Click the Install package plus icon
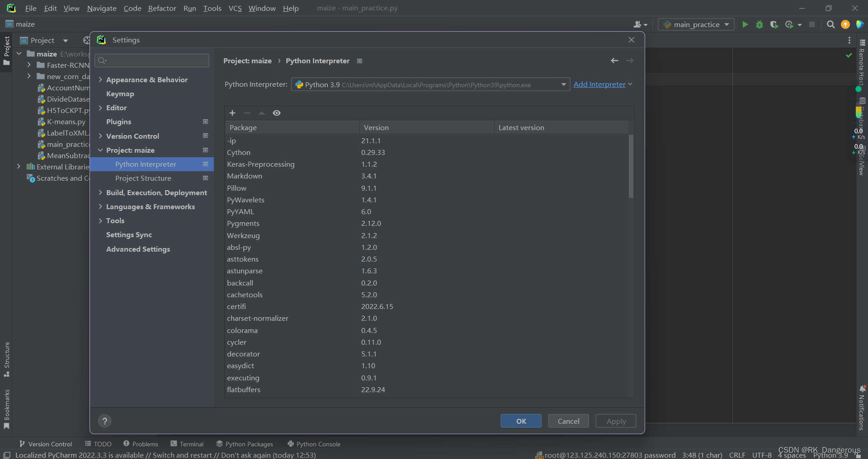 (x=232, y=113)
